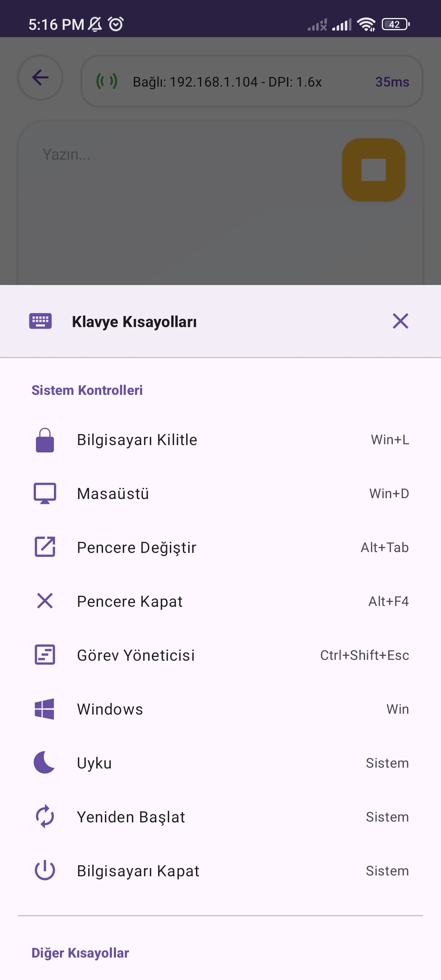Click the Windows logo icon
The width and height of the screenshot is (441, 980).
(x=45, y=709)
